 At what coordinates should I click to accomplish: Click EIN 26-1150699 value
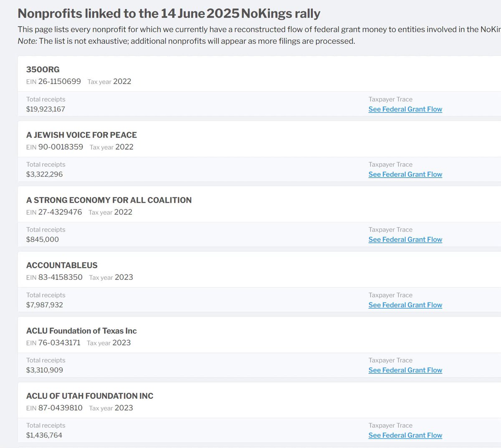point(60,81)
